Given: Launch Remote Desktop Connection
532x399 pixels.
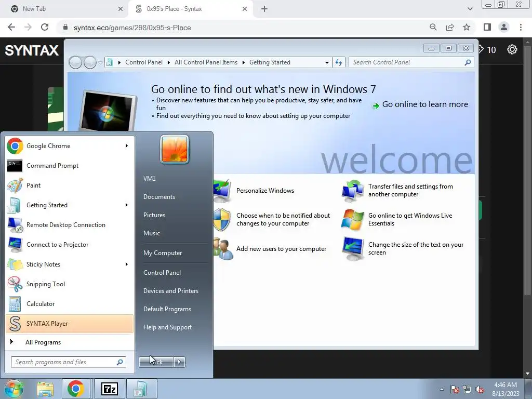Looking at the screenshot, I should [70, 224].
